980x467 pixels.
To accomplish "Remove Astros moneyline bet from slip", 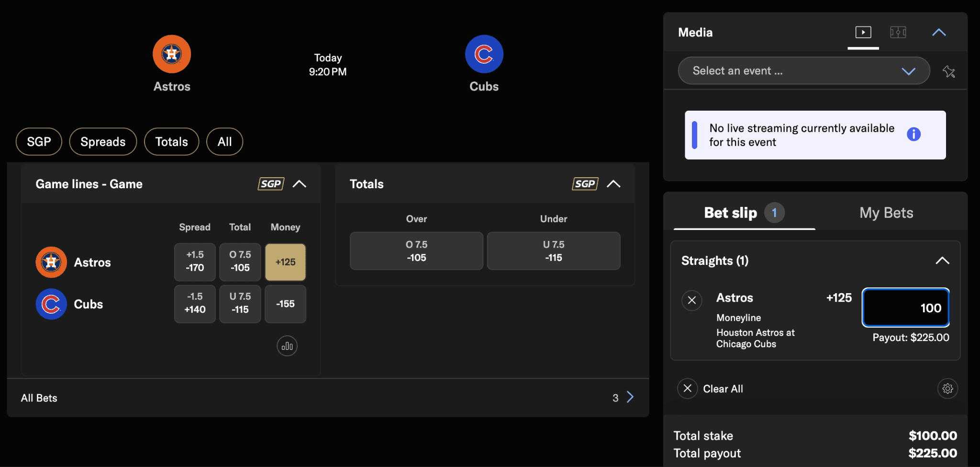I will pyautogui.click(x=692, y=300).
